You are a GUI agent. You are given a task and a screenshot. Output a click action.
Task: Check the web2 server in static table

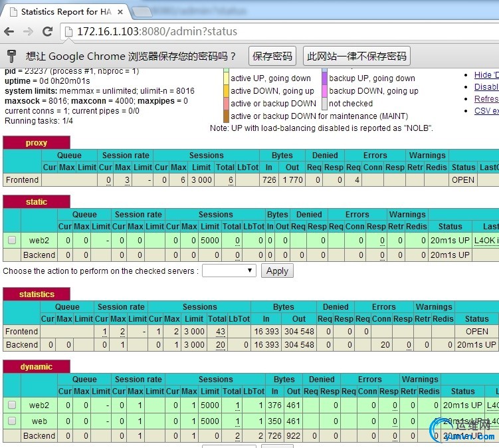(12, 240)
